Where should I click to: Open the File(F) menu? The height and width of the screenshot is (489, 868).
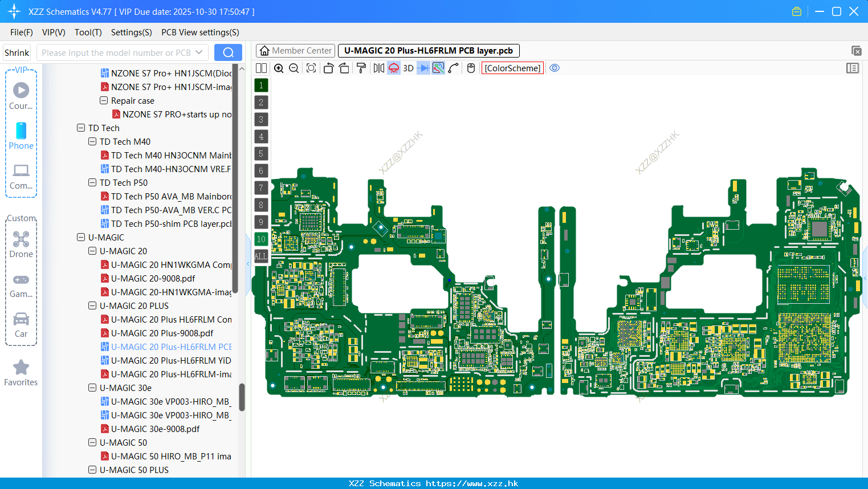point(22,32)
